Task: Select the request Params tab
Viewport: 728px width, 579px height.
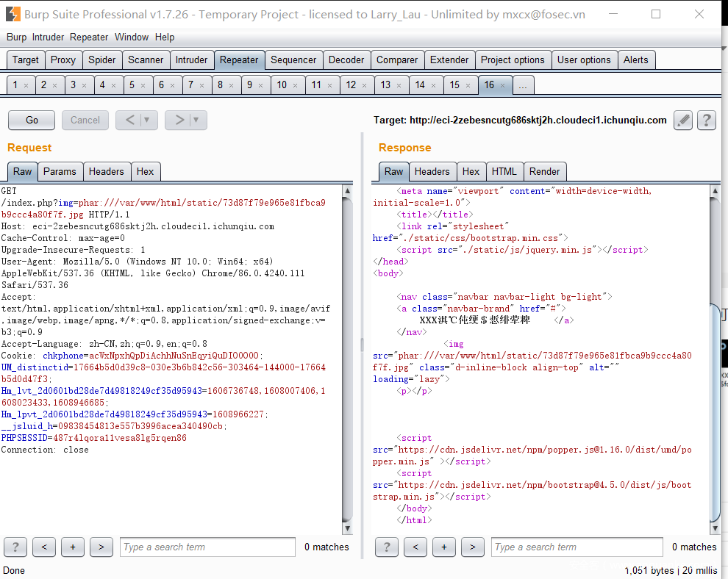Action: 60,171
